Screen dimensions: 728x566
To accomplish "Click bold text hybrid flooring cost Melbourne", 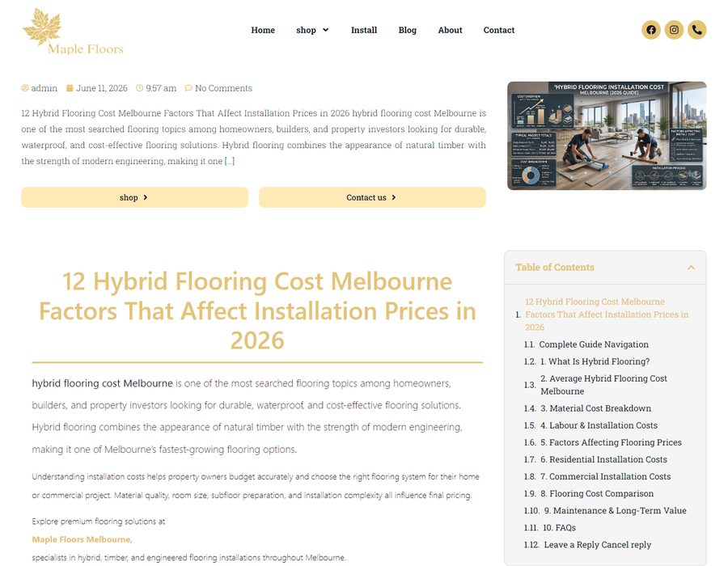I will [x=102, y=384].
